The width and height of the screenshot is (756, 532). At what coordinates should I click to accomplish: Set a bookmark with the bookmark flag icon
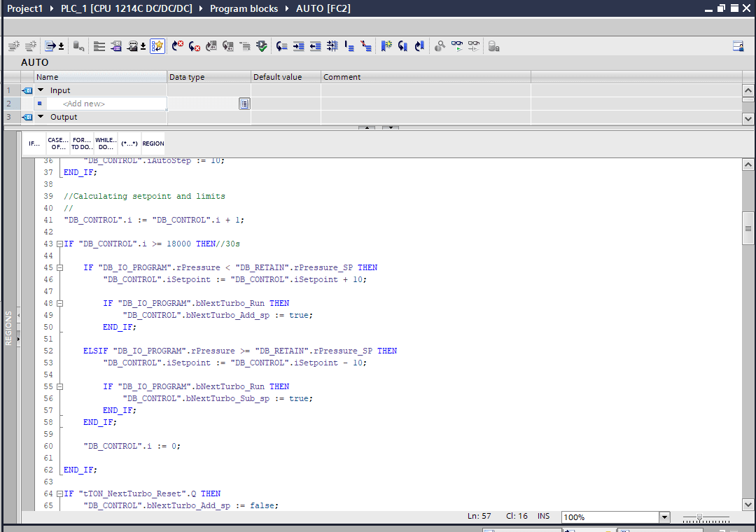[x=386, y=45]
